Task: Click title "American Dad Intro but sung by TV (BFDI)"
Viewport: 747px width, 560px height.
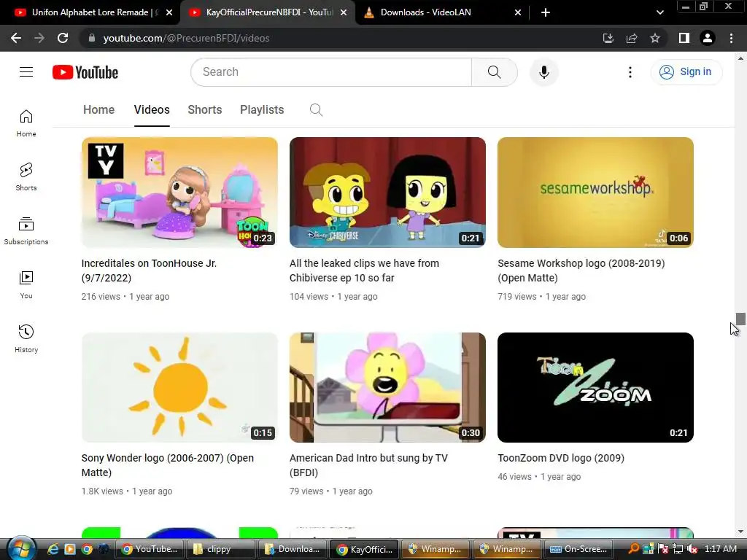Action: tap(368, 465)
